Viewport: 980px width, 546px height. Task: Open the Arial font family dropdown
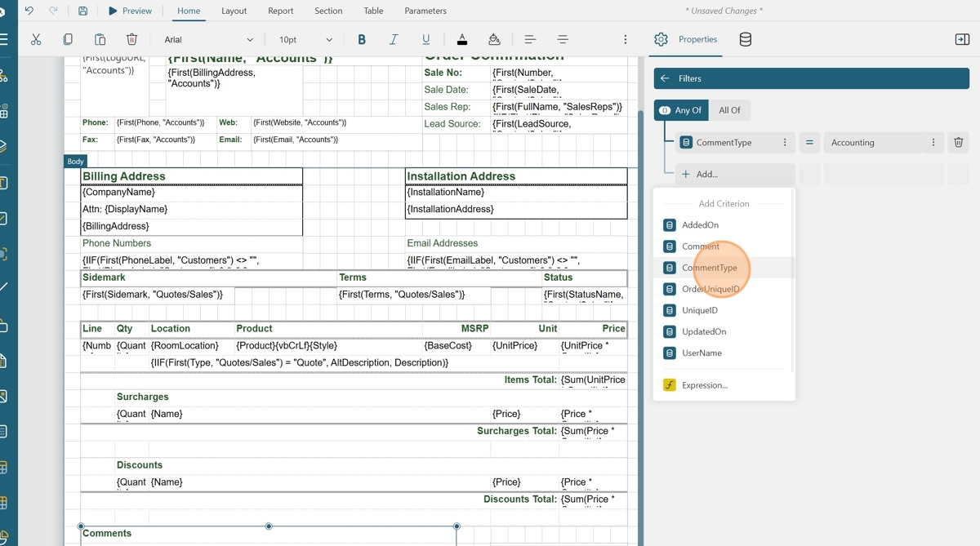pyautogui.click(x=208, y=39)
